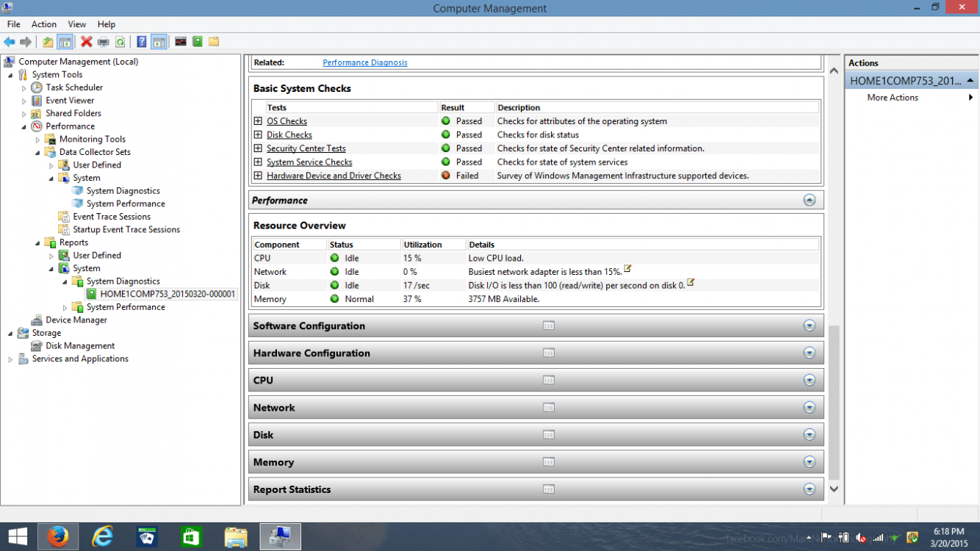The image size is (980, 551).
Task: Toggle Show/Hide Action Pane toolbar button
Action: tap(159, 42)
